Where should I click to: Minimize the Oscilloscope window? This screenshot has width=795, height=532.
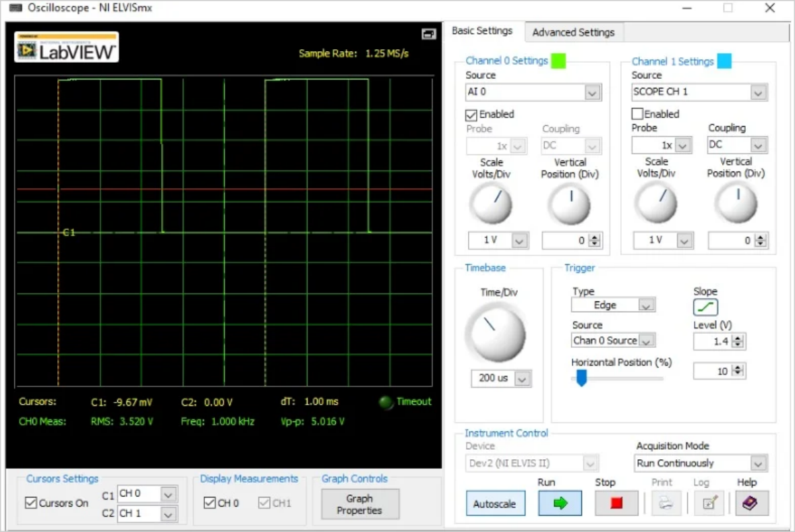point(687,8)
